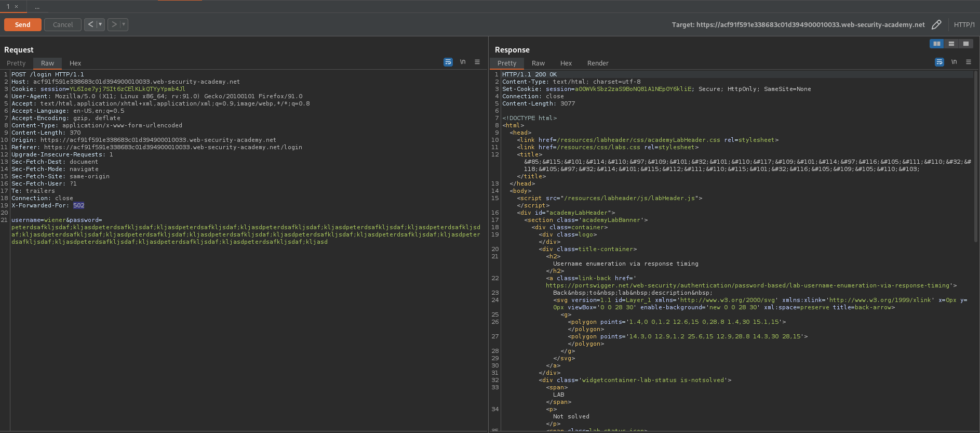Close Repeater tab 1
Viewport: 980px width, 433px height.
click(x=17, y=6)
